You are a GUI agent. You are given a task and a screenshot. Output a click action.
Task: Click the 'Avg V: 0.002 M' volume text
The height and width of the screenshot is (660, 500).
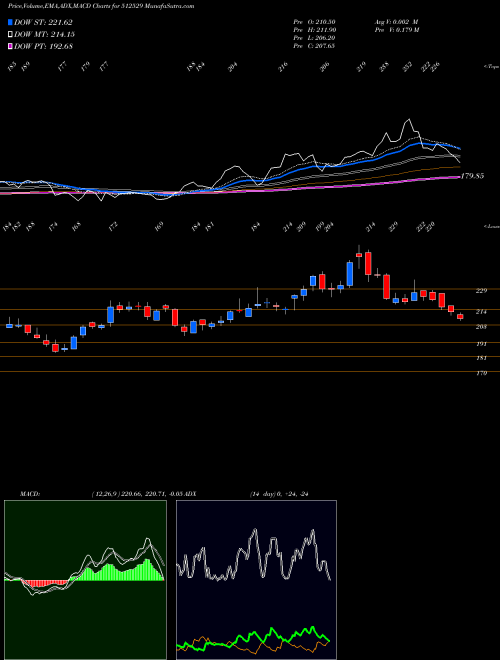[396, 21]
